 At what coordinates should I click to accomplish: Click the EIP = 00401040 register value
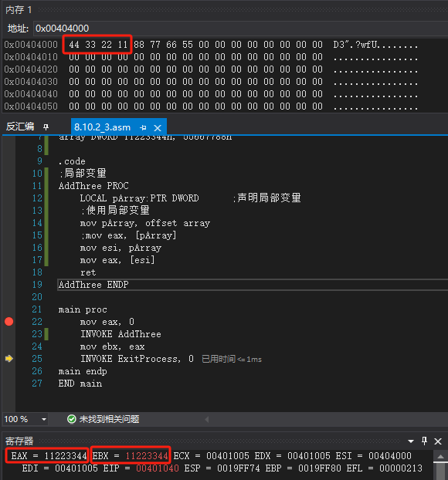coord(141,468)
